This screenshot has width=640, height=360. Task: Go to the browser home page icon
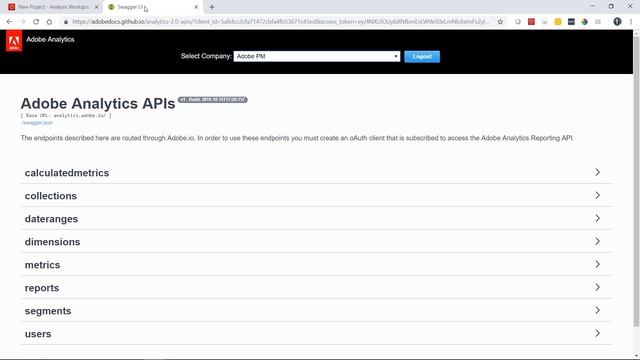pyautogui.click(x=49, y=22)
